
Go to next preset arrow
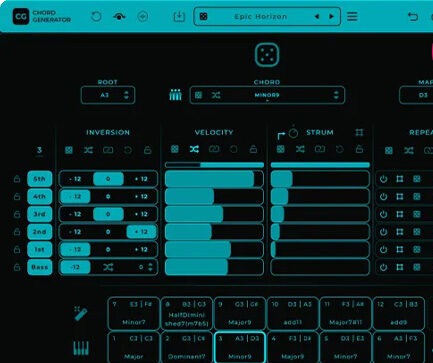(x=331, y=16)
